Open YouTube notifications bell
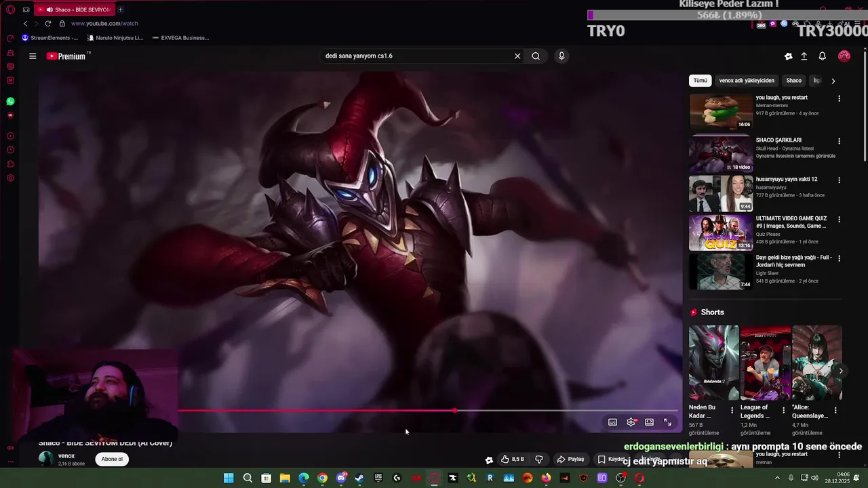The image size is (868, 488). click(x=822, y=56)
